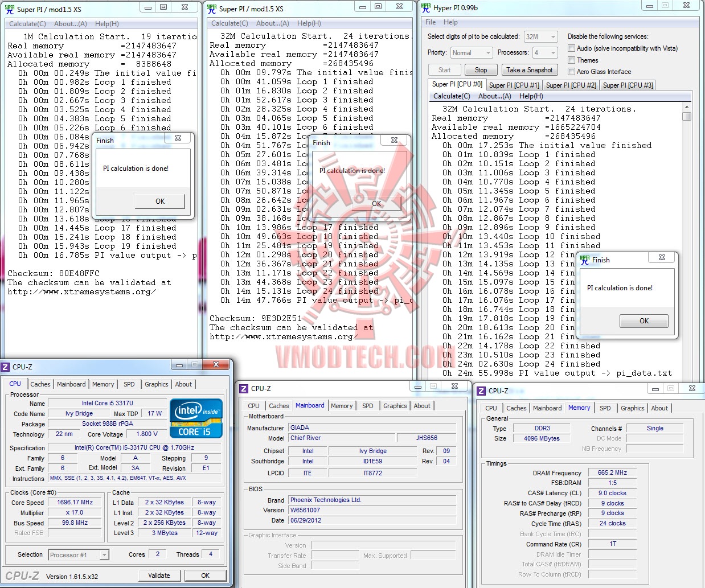Click OK button in CPU-Z processor window
The height and width of the screenshot is (588, 705).
(206, 575)
